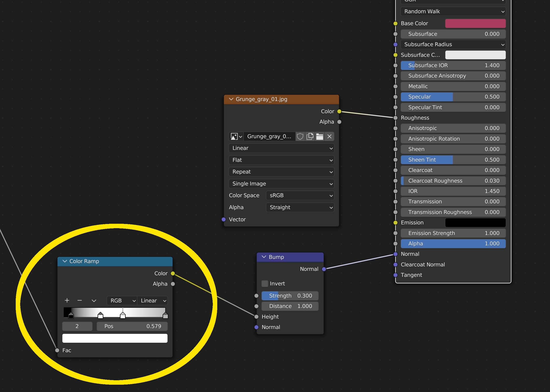Adjust the Bump Strength slider
This screenshot has height=392, width=550.
click(290, 295)
